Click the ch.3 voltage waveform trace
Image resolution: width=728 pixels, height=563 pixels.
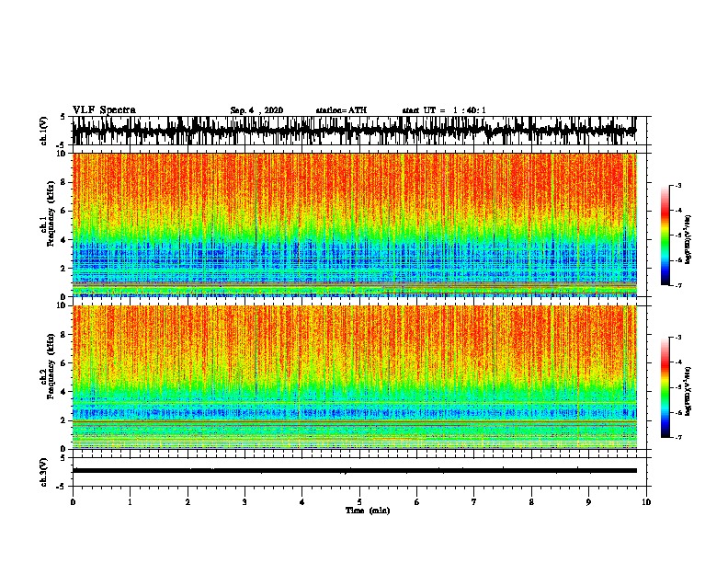pos(354,471)
